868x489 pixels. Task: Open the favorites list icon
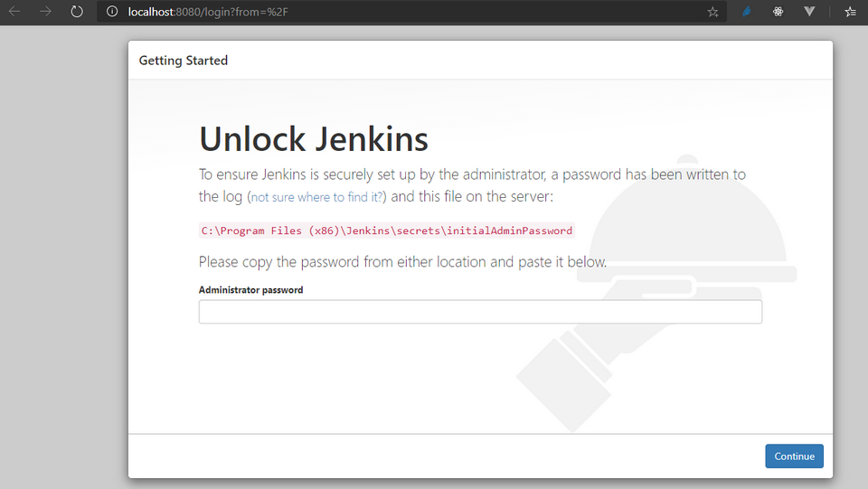pyautogui.click(x=850, y=12)
